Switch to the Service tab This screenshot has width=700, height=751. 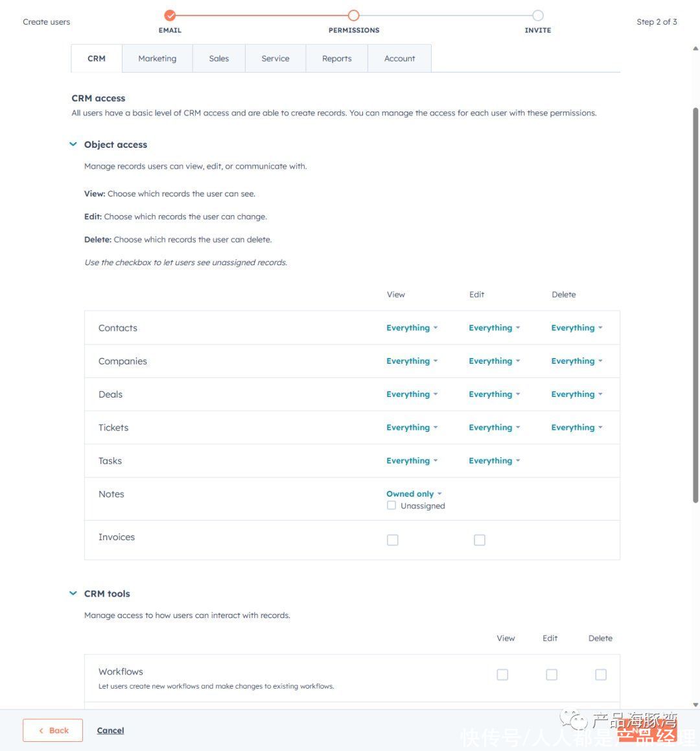275,58
